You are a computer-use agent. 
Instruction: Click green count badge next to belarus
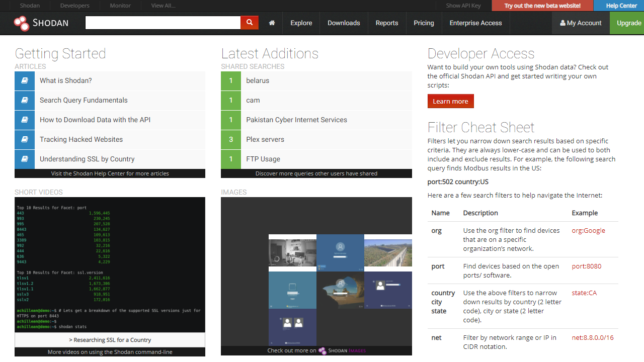[x=231, y=80]
